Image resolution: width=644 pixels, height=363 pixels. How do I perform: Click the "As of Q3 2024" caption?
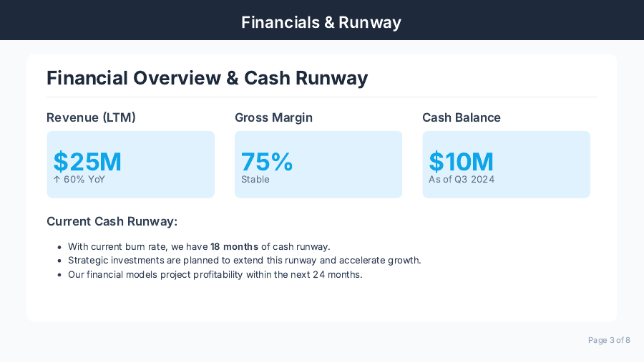pos(462,180)
